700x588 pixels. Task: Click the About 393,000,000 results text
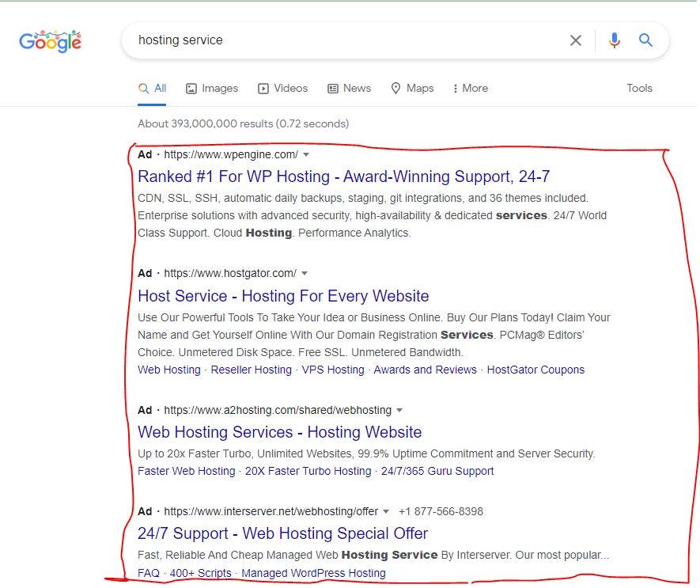[244, 123]
